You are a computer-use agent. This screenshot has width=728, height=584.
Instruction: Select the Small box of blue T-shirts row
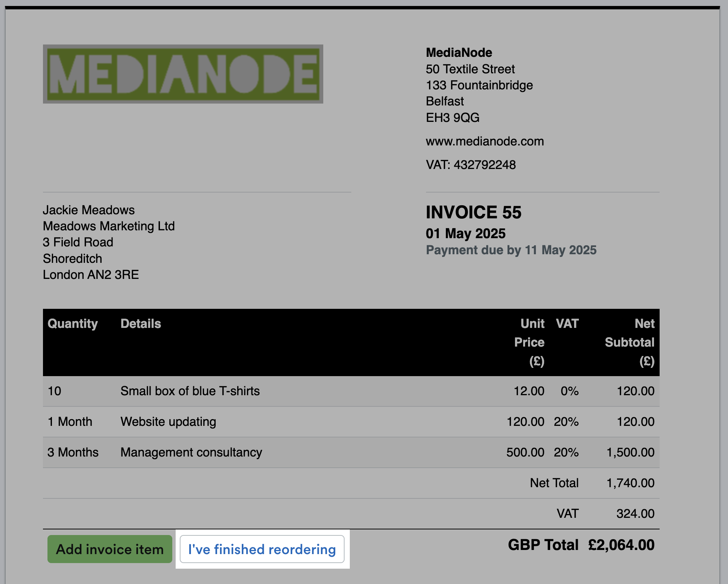[x=351, y=391]
